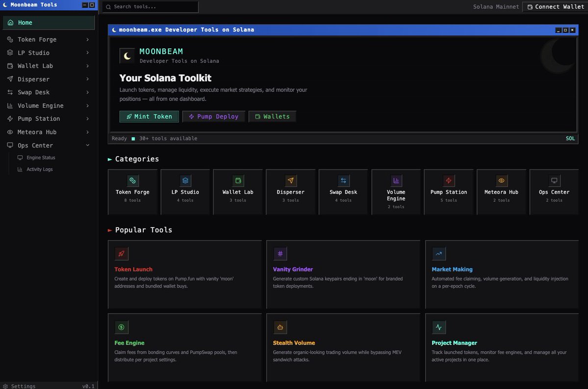Collapse the Ops Center sidebar section
This screenshot has height=389, width=588.
(34, 145)
